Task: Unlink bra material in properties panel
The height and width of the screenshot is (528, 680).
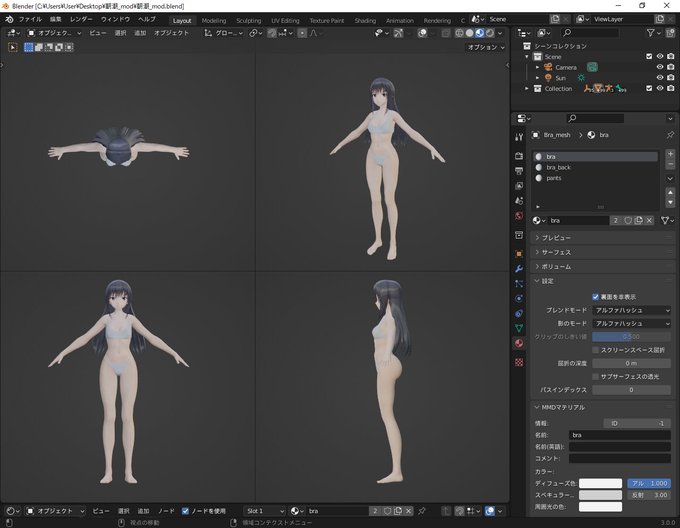Action: [649, 221]
